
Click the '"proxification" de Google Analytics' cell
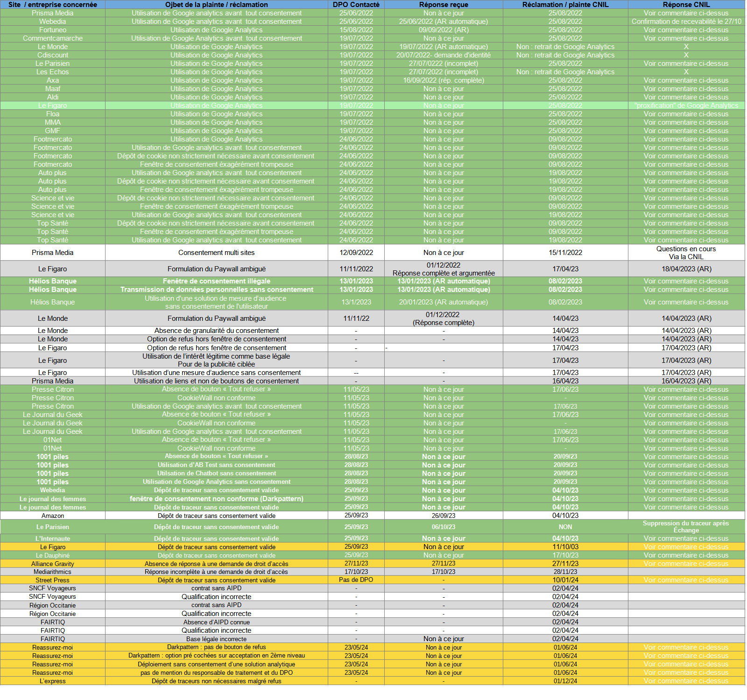pos(686,106)
